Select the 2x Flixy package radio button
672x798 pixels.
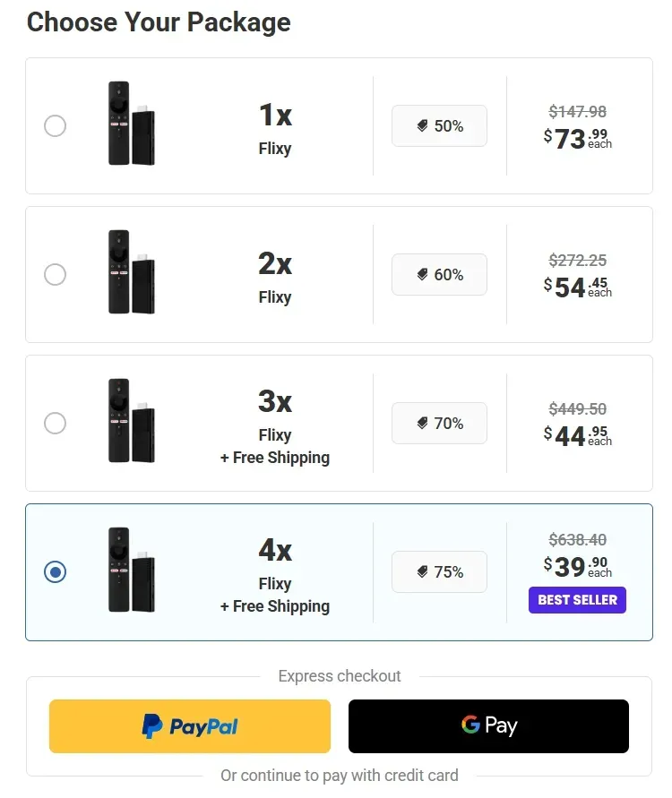[x=55, y=275]
